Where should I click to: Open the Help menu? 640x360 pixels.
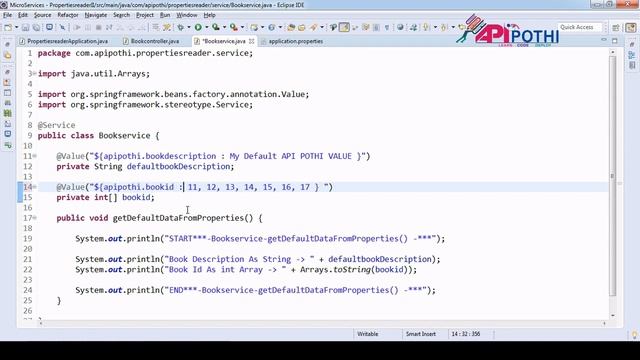click(209, 15)
